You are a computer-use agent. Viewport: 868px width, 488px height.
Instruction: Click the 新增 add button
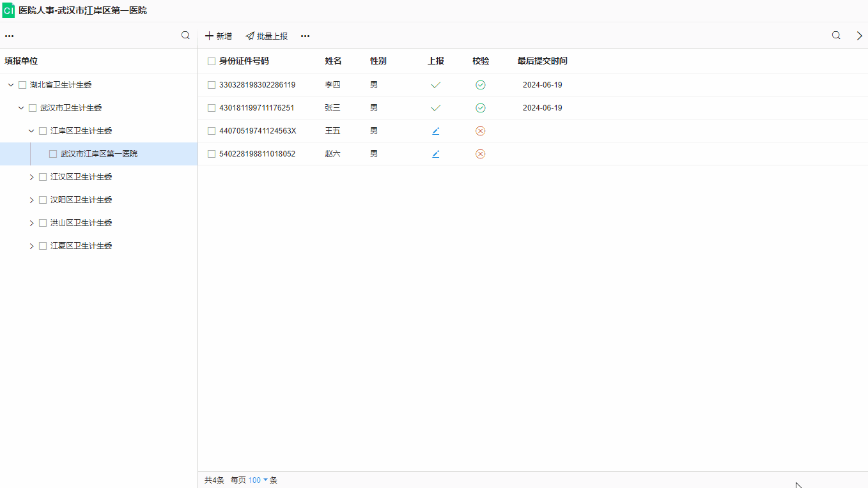(x=219, y=36)
